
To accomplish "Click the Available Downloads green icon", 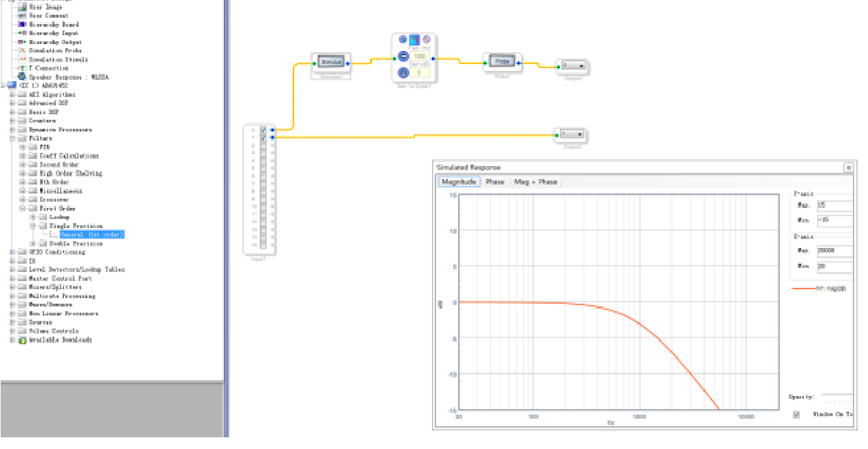I will click(22, 340).
